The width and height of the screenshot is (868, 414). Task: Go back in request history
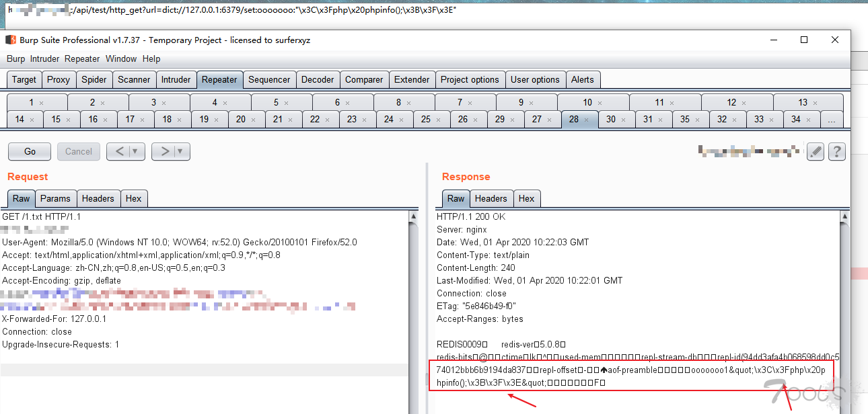tap(119, 151)
